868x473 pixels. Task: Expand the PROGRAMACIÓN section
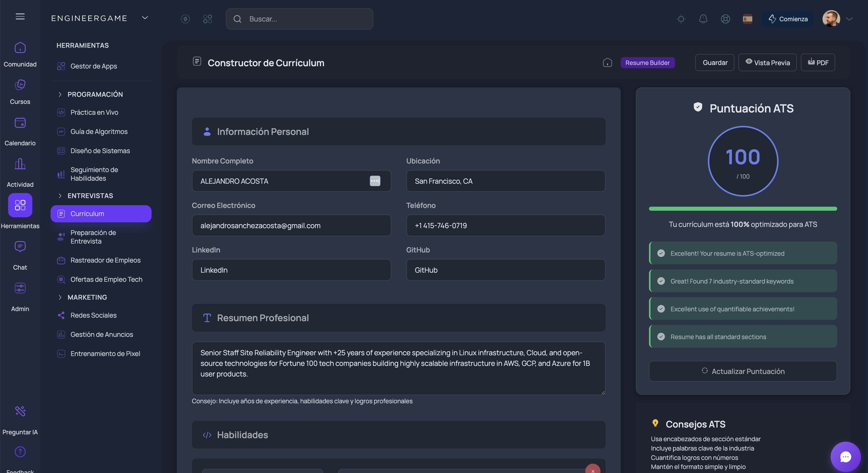[95, 94]
